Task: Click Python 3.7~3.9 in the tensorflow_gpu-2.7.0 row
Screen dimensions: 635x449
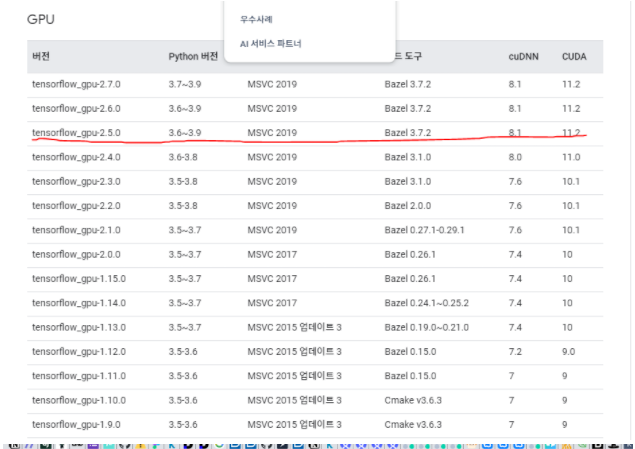Action: (185, 85)
